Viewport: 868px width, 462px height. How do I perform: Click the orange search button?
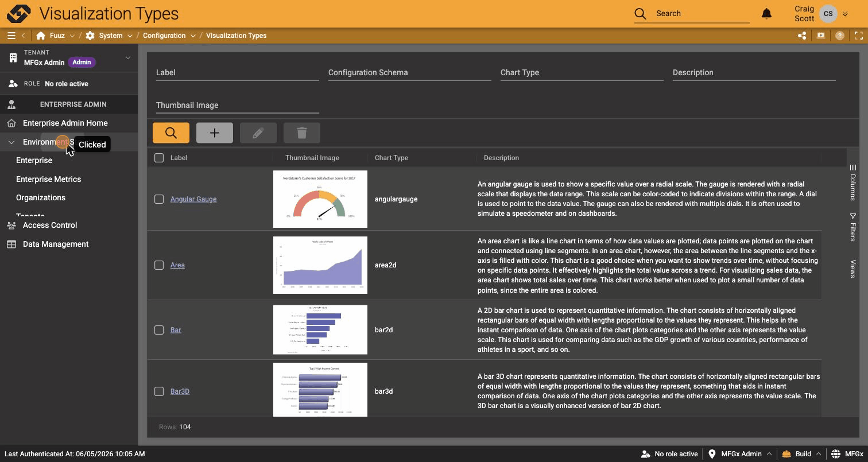click(171, 133)
